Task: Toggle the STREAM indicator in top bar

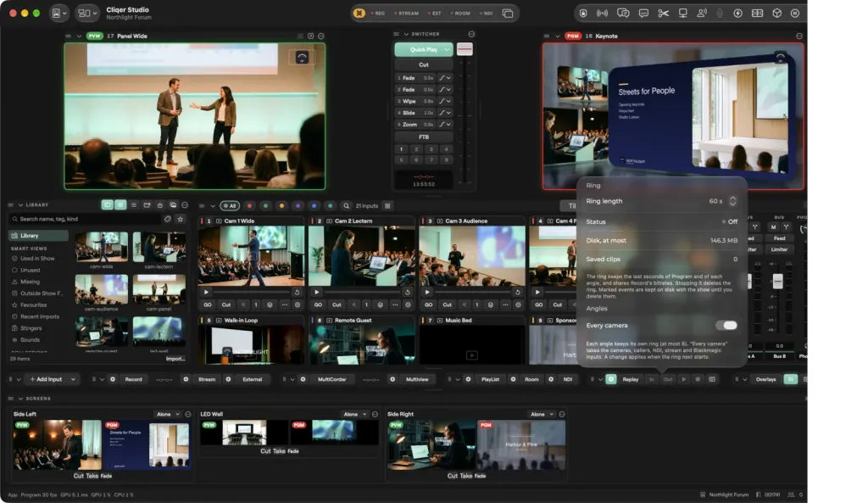Action: click(407, 14)
